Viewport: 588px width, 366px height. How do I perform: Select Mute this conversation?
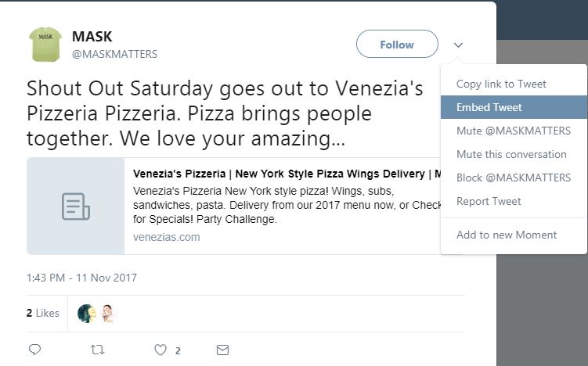pyautogui.click(x=511, y=154)
